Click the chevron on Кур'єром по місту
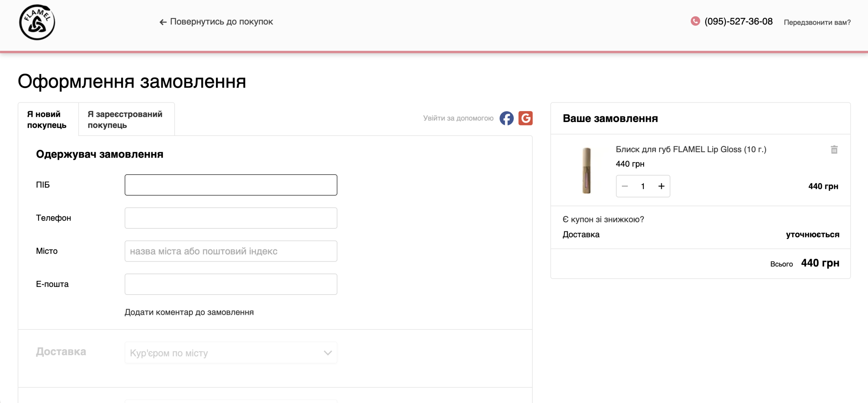The image size is (868, 403). [x=328, y=353]
